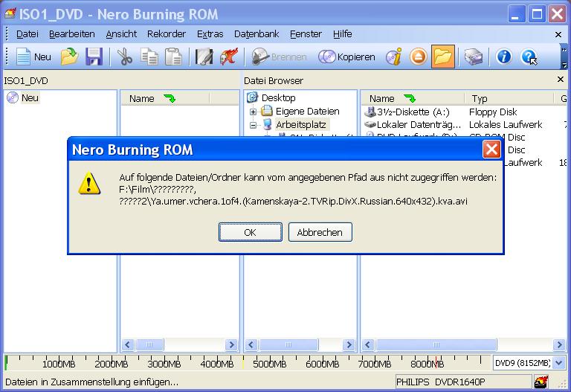Select Desktop in the browser tree
571x392 pixels.
(278, 97)
